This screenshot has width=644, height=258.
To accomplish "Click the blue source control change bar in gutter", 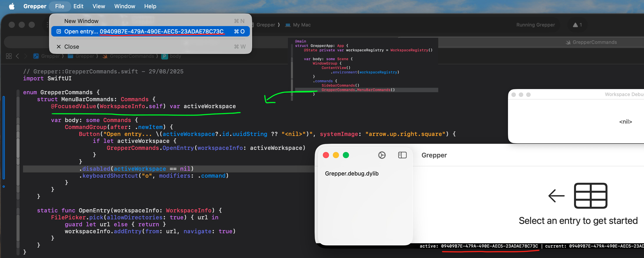I will 4,137.
